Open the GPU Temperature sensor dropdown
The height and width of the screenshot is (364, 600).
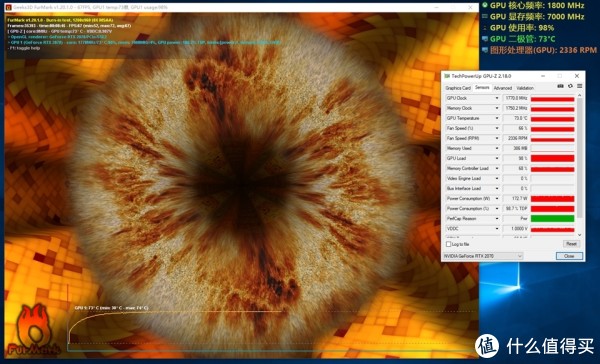[497, 118]
